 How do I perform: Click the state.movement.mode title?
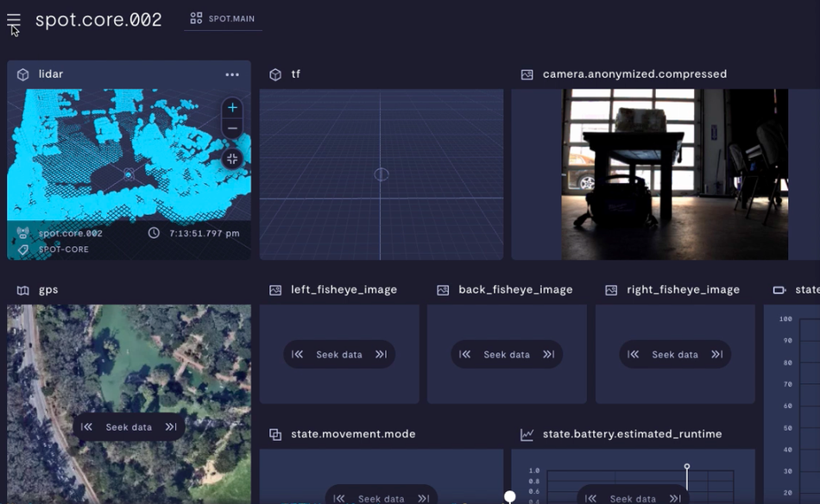pyautogui.click(x=353, y=434)
